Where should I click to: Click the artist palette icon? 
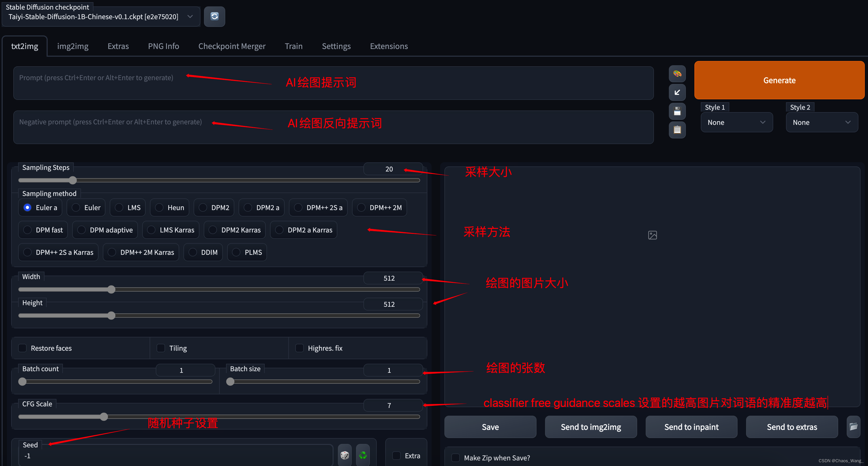point(677,73)
